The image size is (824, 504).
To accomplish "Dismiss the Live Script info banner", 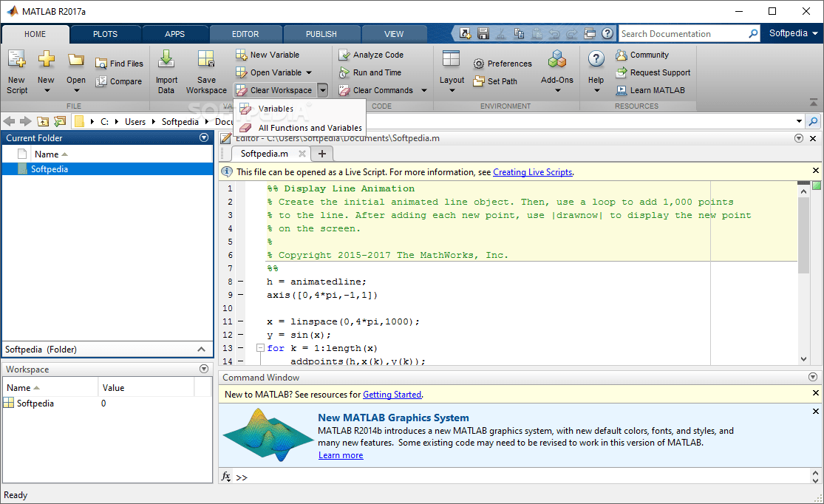I will pyautogui.click(x=816, y=171).
